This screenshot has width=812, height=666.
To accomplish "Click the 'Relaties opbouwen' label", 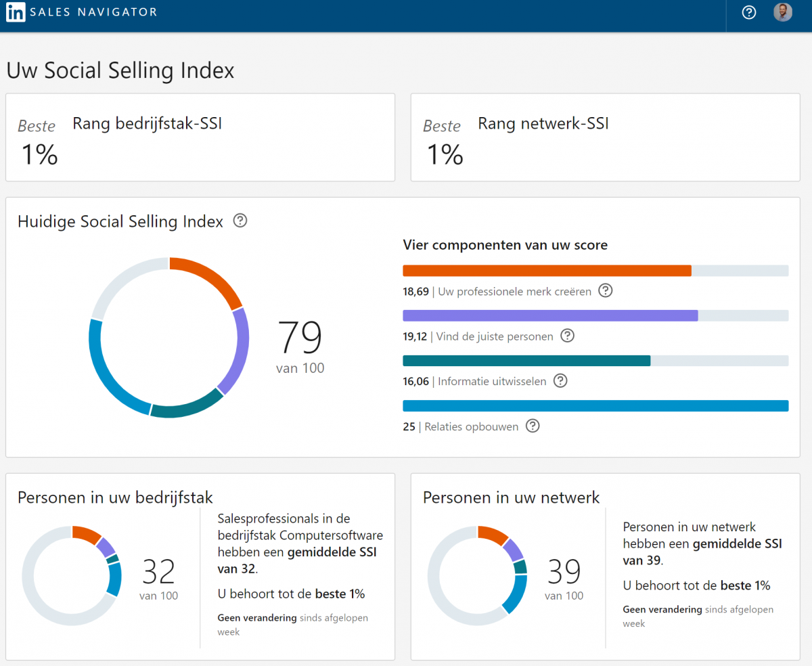I will 472,427.
